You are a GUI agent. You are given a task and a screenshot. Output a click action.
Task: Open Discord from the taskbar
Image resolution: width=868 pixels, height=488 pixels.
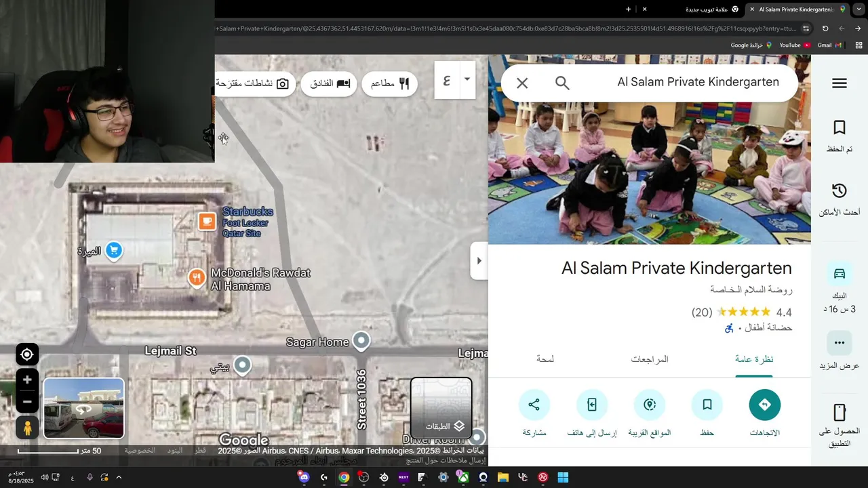(304, 477)
